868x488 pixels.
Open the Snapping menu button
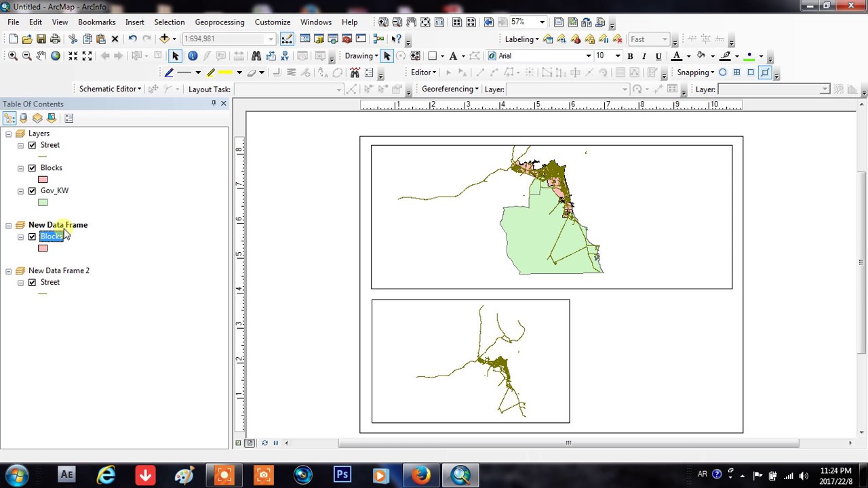coord(695,73)
